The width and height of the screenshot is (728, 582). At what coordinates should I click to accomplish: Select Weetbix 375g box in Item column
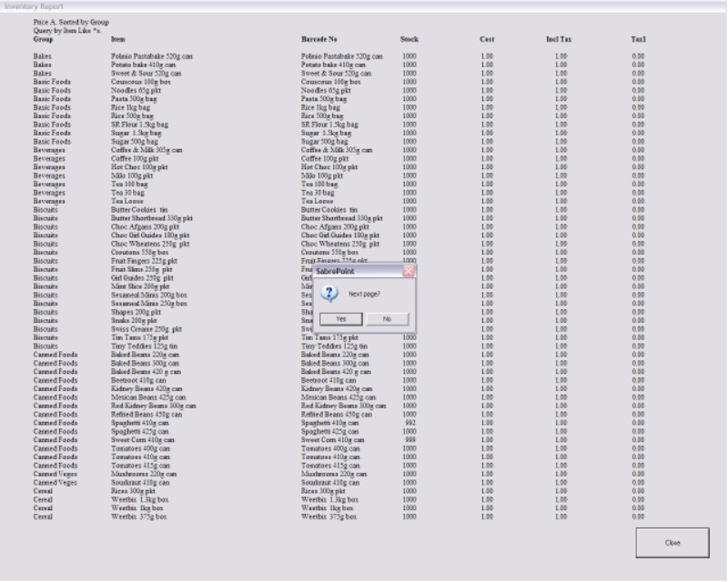pyautogui.click(x=138, y=517)
